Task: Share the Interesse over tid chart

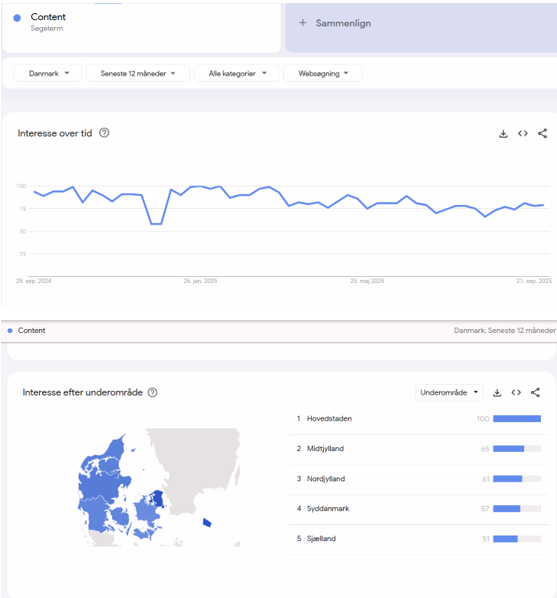Action: coord(542,133)
